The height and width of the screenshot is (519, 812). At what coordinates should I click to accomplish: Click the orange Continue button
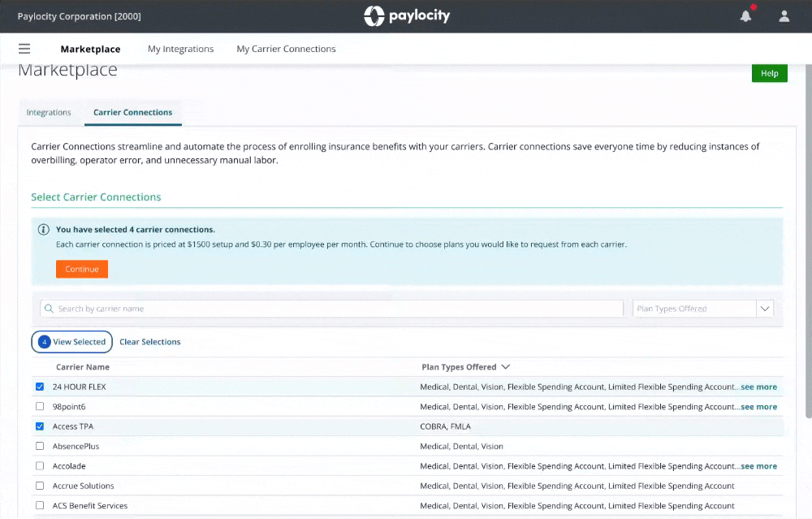(x=82, y=269)
